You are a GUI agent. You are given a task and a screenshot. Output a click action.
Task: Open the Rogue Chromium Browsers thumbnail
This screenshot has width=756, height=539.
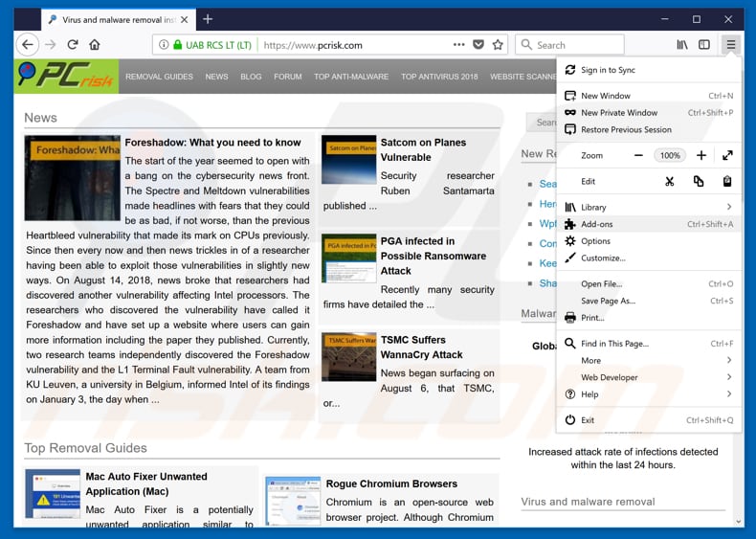(293, 501)
